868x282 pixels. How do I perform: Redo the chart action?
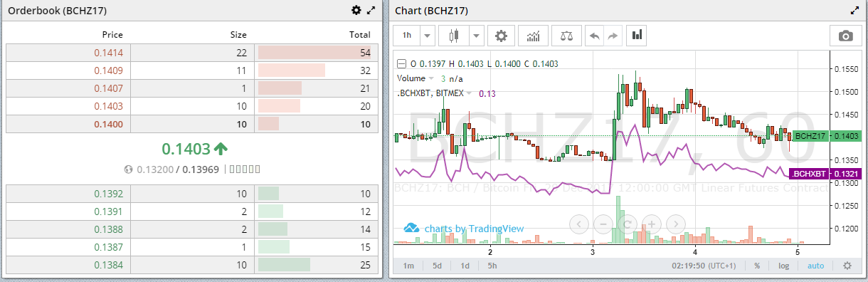[x=613, y=35]
